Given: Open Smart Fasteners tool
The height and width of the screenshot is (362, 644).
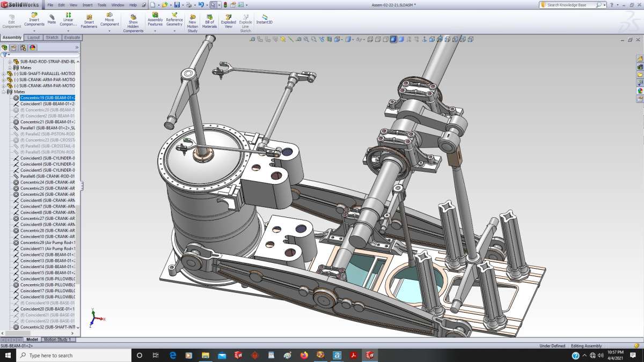Looking at the screenshot, I should coord(89,21).
